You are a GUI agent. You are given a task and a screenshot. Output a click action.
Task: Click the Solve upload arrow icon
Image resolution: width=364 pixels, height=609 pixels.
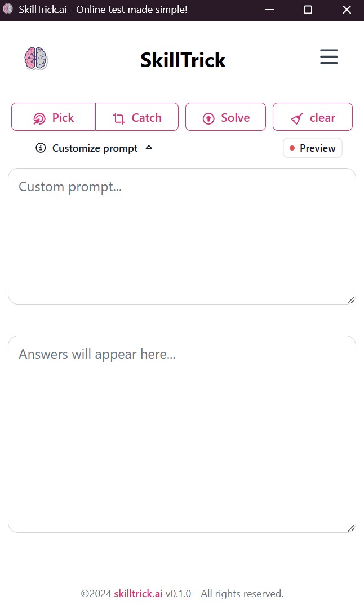[x=208, y=118]
